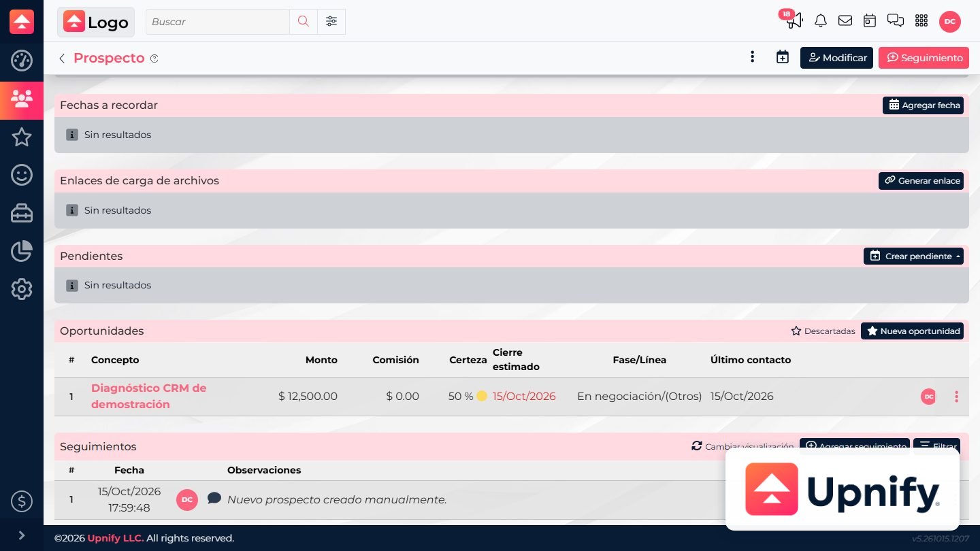
Task: Click Generar enlace button
Action: (921, 181)
